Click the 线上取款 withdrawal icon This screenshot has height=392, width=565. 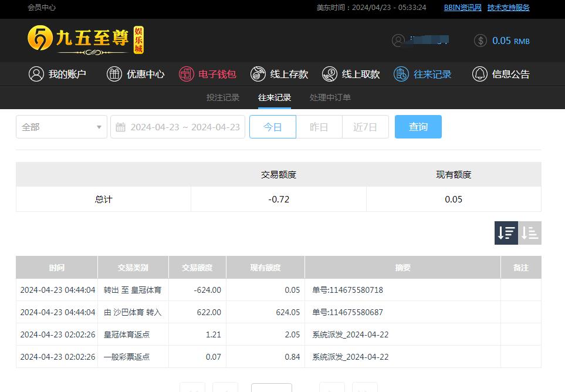tap(330, 74)
